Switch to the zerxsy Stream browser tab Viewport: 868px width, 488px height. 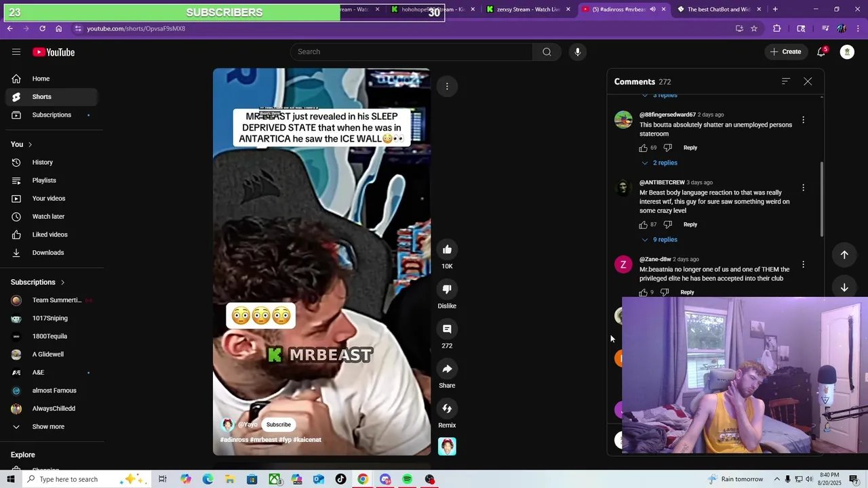528,9
